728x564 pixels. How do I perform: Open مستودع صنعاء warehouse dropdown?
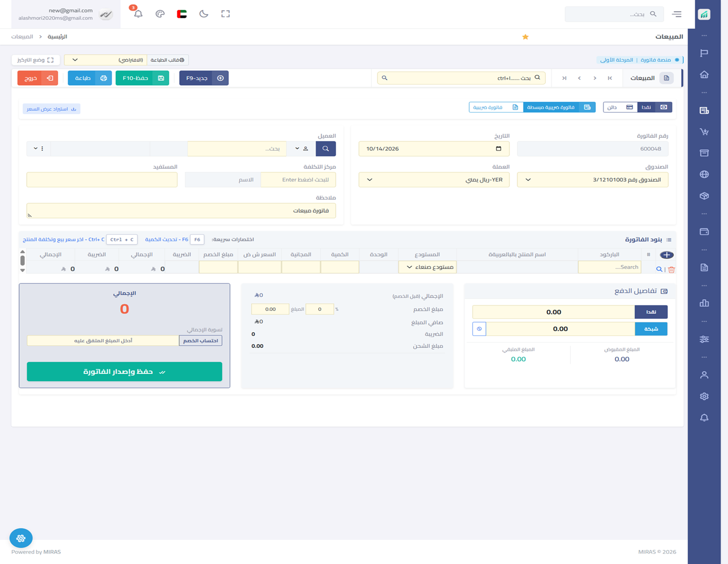[x=427, y=267]
